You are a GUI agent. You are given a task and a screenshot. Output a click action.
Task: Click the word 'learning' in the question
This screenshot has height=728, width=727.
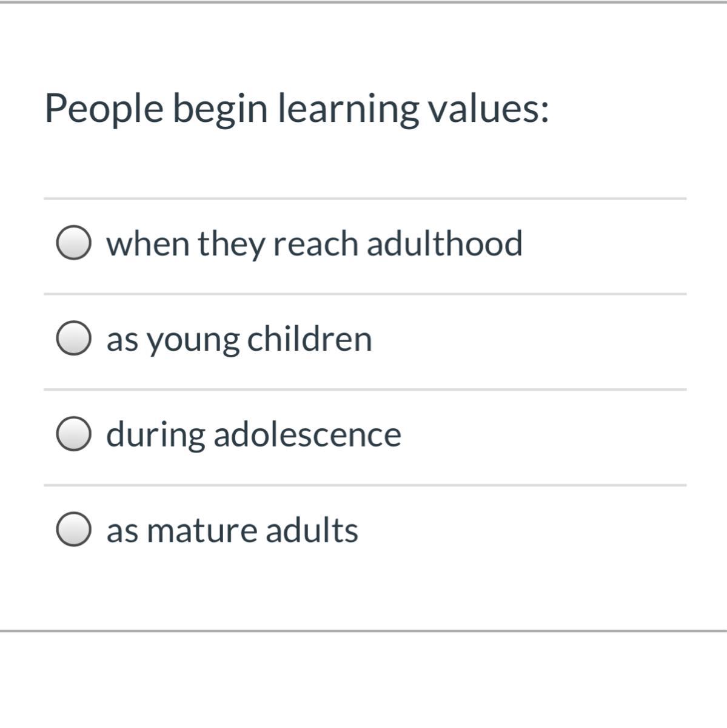pyautogui.click(x=348, y=110)
